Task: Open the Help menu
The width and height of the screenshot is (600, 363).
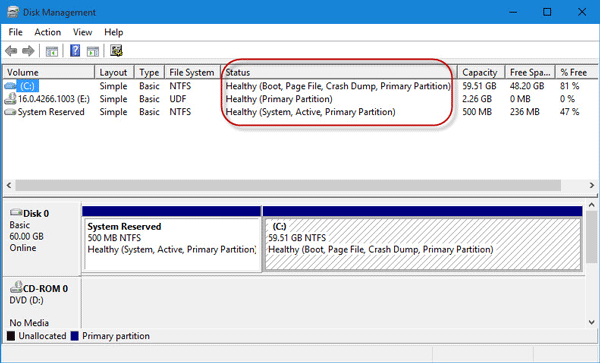Action: [x=114, y=32]
